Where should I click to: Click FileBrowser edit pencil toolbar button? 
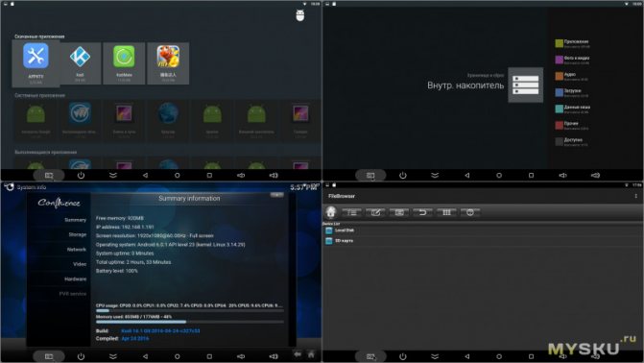coord(375,212)
